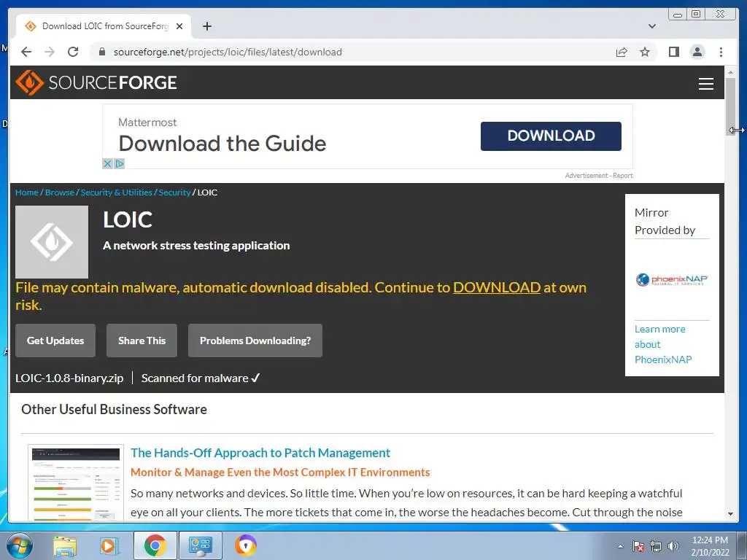The height and width of the screenshot is (560, 747).
Task: Open Security & Utilities breadcrumb link
Action: click(116, 192)
